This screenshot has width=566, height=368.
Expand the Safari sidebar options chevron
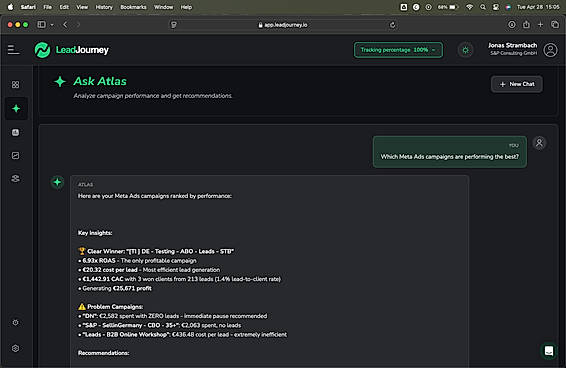pos(52,25)
